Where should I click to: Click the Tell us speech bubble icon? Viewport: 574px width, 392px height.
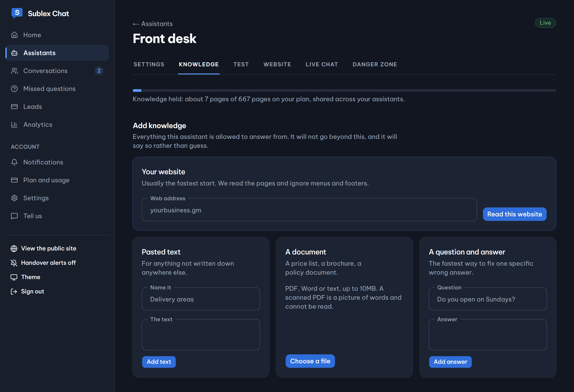point(14,216)
